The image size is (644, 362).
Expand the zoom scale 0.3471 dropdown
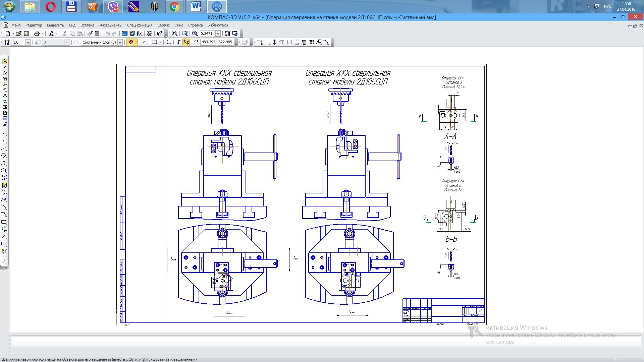coord(218,34)
